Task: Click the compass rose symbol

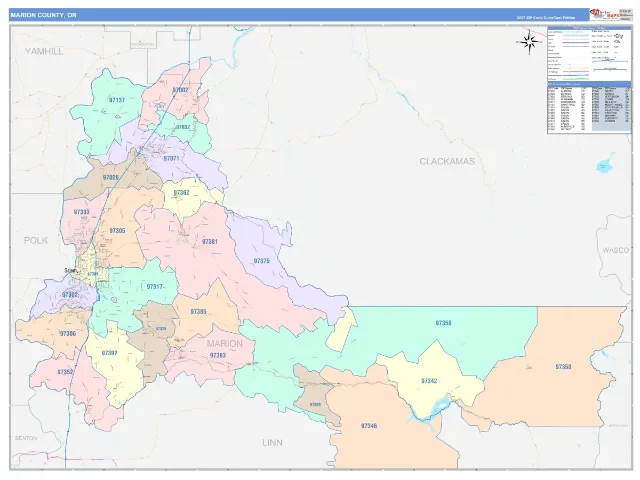Action: tap(529, 42)
